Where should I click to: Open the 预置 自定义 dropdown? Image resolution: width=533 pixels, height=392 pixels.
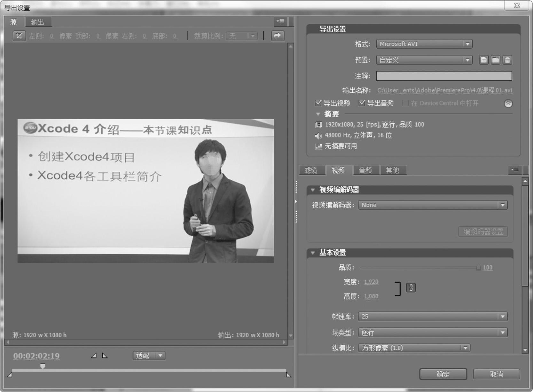click(x=424, y=60)
